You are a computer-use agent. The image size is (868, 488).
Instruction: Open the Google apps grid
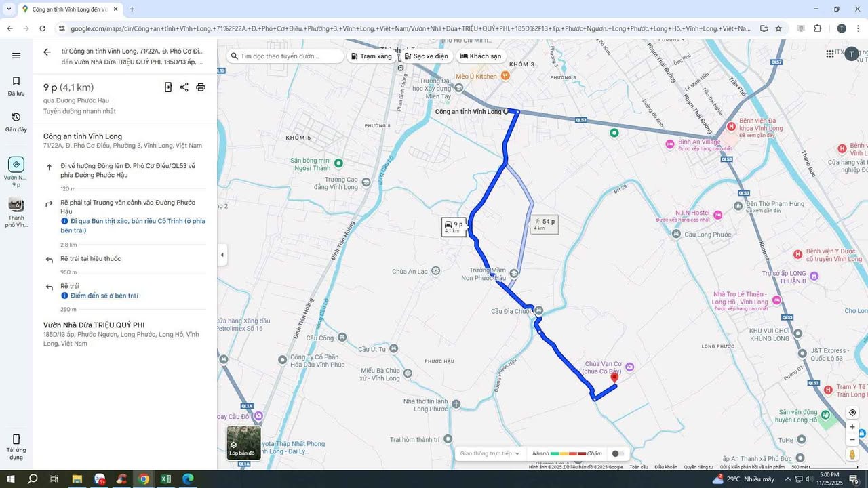(830, 54)
